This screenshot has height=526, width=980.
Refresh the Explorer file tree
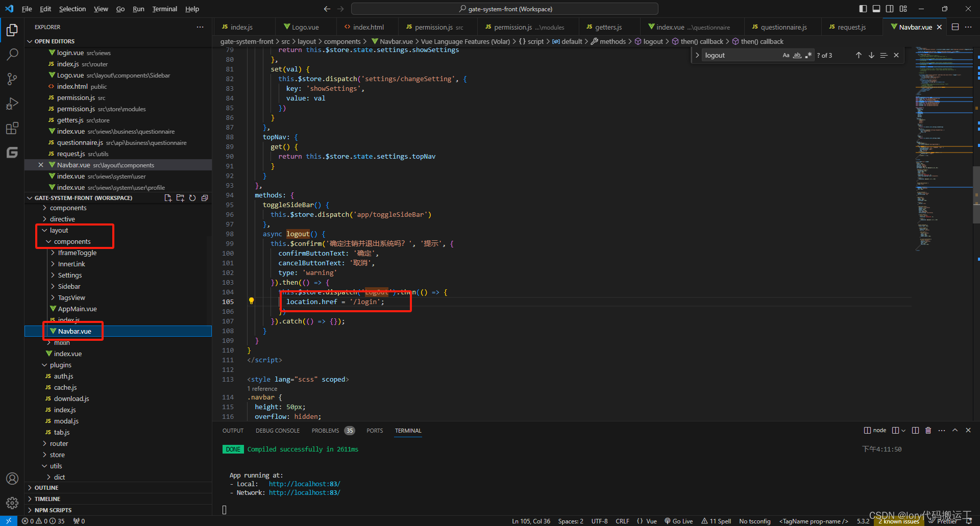(x=192, y=198)
